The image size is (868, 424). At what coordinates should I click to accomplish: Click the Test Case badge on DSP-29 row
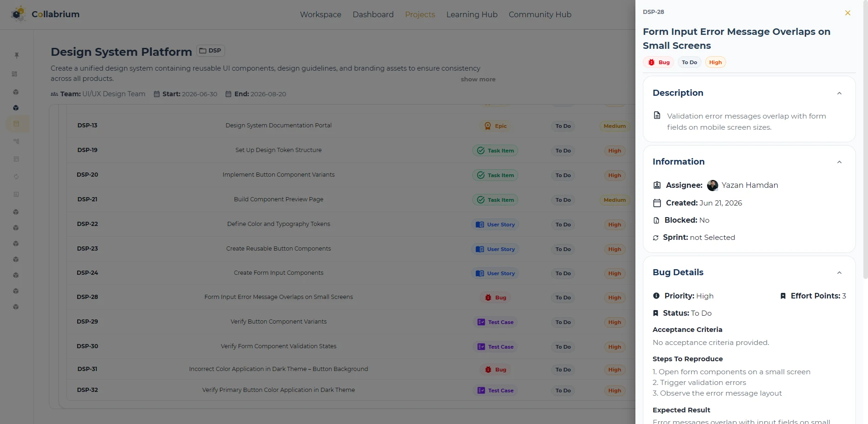(x=495, y=322)
